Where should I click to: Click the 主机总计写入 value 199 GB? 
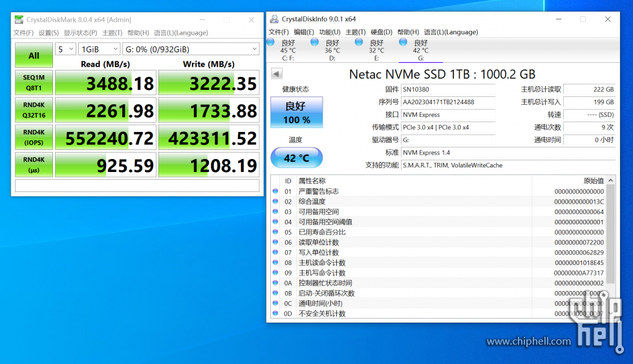[x=590, y=102]
